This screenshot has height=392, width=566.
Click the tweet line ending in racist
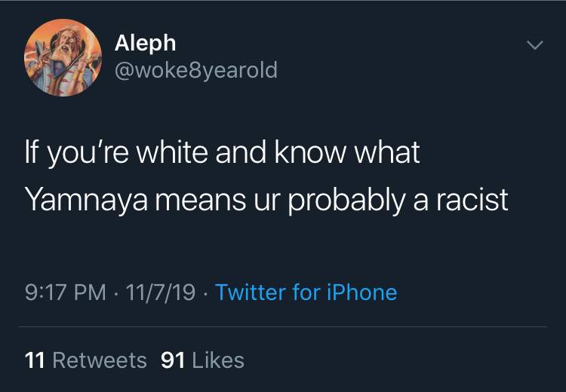[x=266, y=201]
